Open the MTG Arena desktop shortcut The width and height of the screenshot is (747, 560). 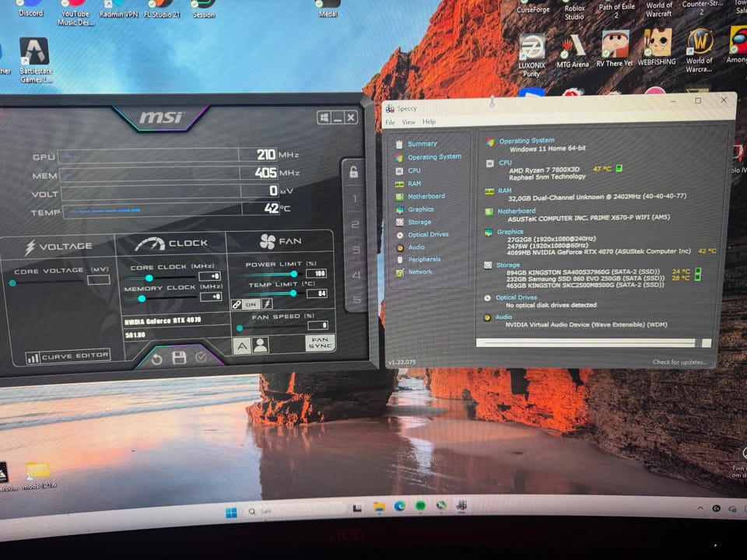coord(573,51)
